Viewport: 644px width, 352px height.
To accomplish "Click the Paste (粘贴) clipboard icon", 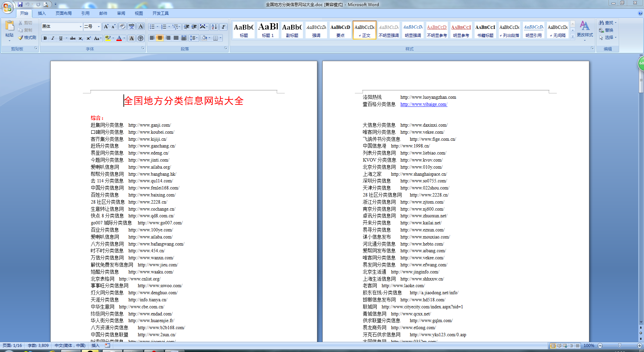I will point(9,26).
